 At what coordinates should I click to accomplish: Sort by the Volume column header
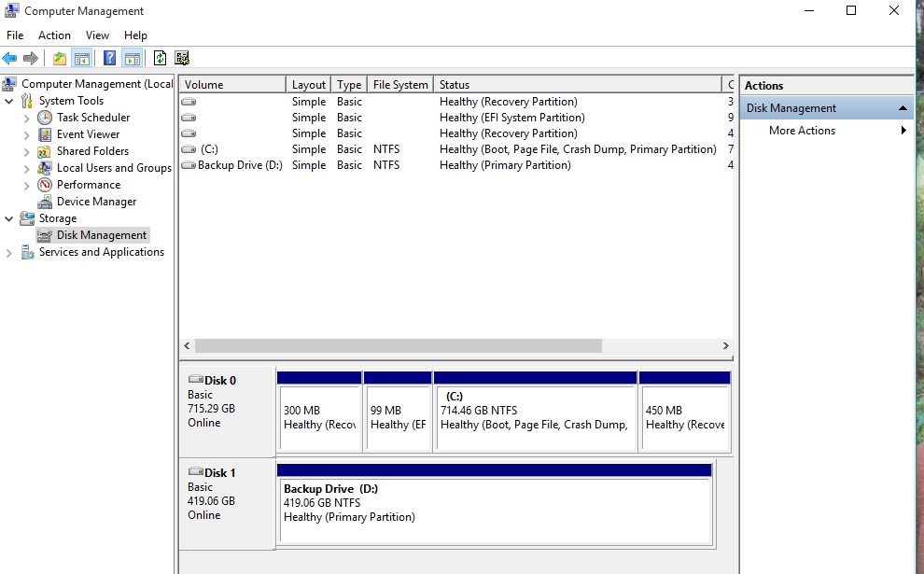click(232, 85)
